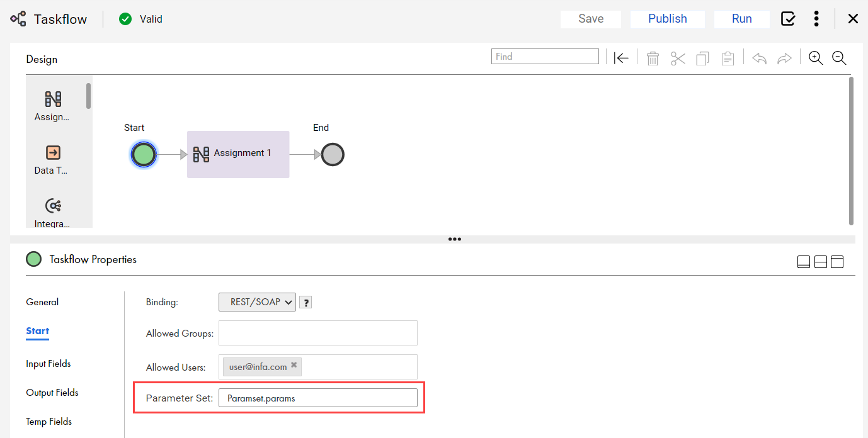The width and height of the screenshot is (868, 438).
Task: Select the green Start node on canvas
Action: (x=144, y=154)
